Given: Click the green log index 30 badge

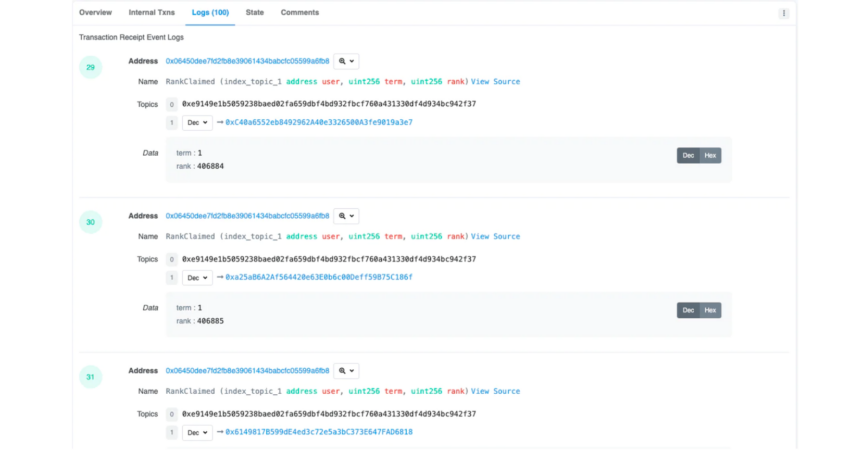Looking at the screenshot, I should [x=91, y=222].
